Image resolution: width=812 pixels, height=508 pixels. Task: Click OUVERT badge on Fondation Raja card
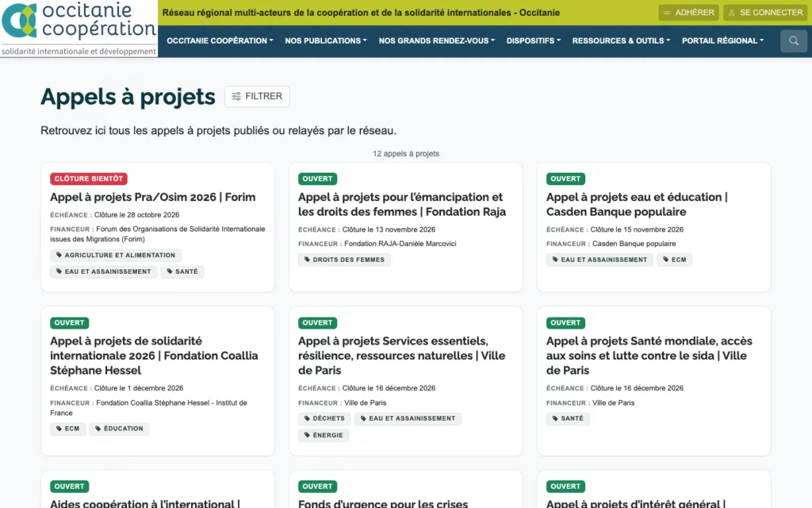pos(317,179)
